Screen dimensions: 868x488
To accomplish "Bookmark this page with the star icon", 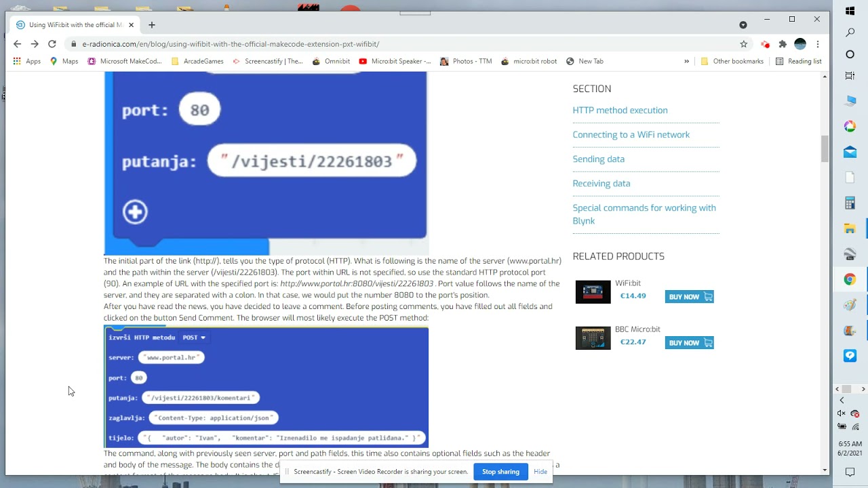I will [x=744, y=44].
